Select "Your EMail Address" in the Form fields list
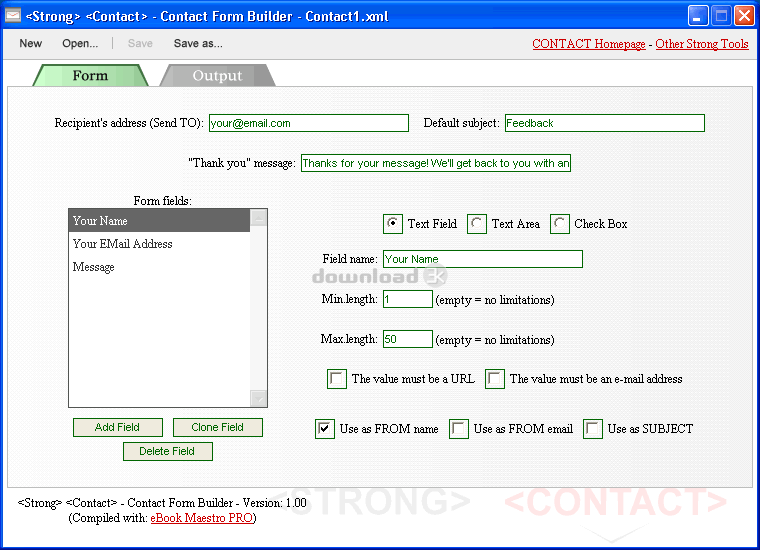Viewport: 760px width, 550px height. point(159,244)
